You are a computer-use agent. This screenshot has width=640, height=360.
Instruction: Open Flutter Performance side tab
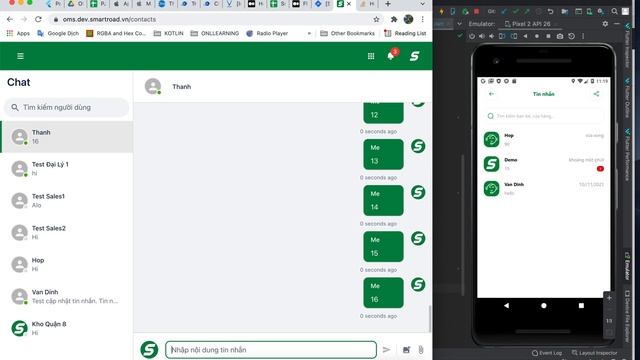click(x=627, y=154)
